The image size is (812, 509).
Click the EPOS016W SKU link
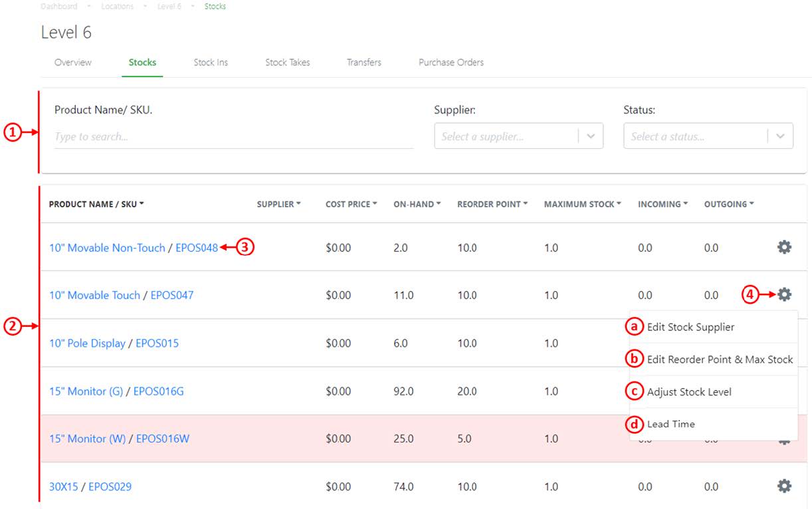point(163,439)
